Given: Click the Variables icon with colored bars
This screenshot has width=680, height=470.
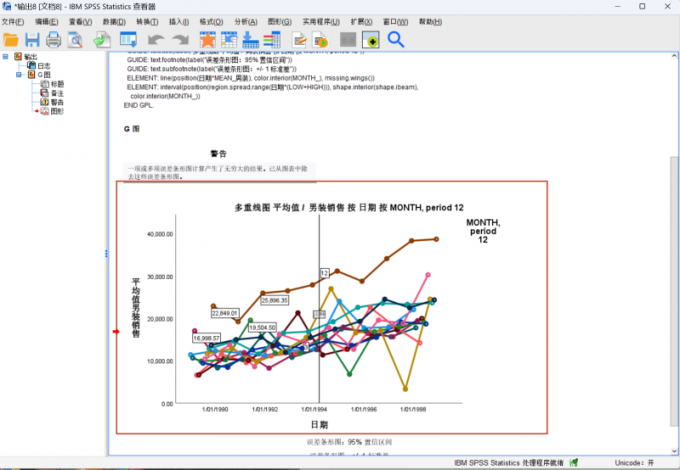Looking at the screenshot, I should (272, 40).
